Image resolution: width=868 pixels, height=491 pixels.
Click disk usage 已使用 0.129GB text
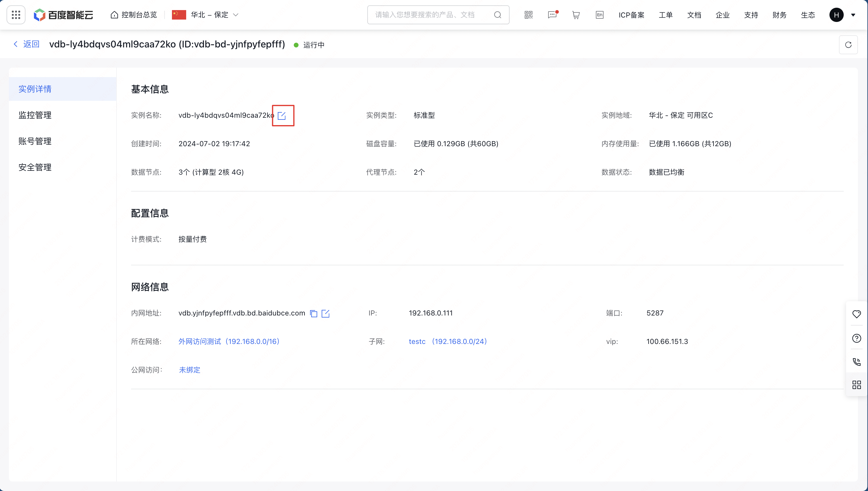click(x=456, y=144)
